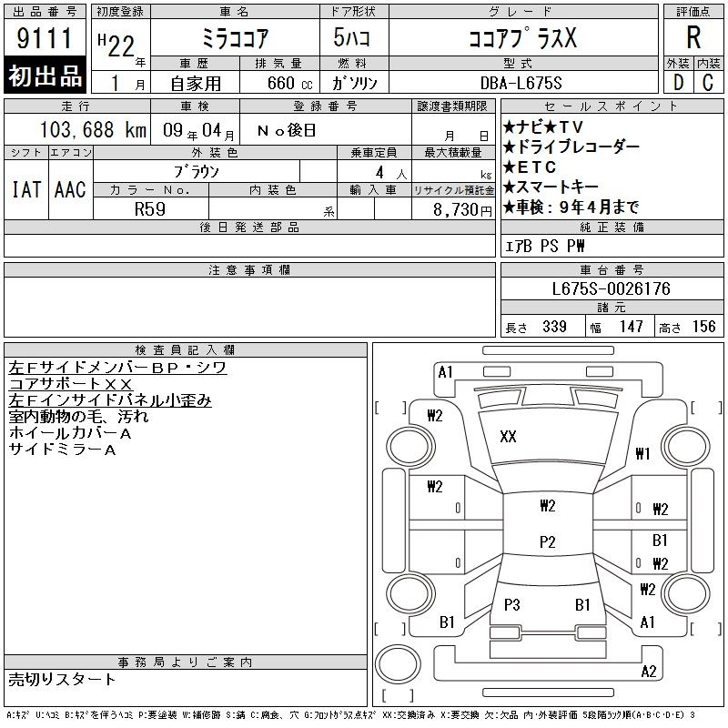This screenshot has height=728, width=728.
Task: Select the セールスポイント header
Action: [612, 106]
